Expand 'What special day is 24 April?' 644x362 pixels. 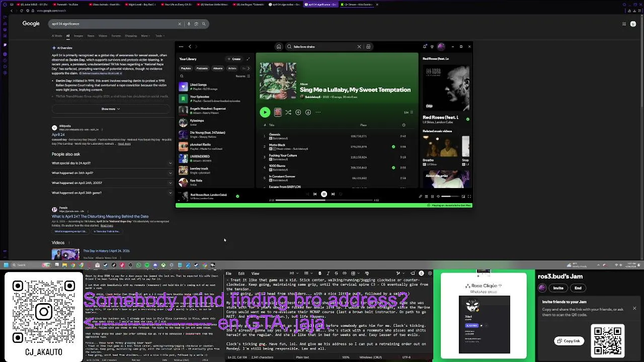112,163
